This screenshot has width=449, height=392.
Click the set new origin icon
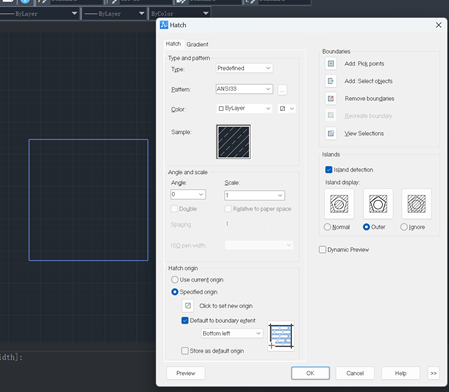188,306
